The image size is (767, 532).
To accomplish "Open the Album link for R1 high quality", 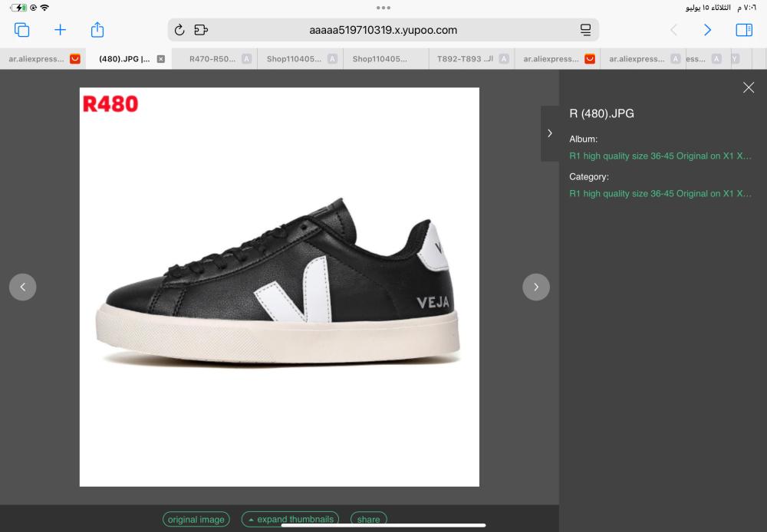I will pyautogui.click(x=660, y=156).
